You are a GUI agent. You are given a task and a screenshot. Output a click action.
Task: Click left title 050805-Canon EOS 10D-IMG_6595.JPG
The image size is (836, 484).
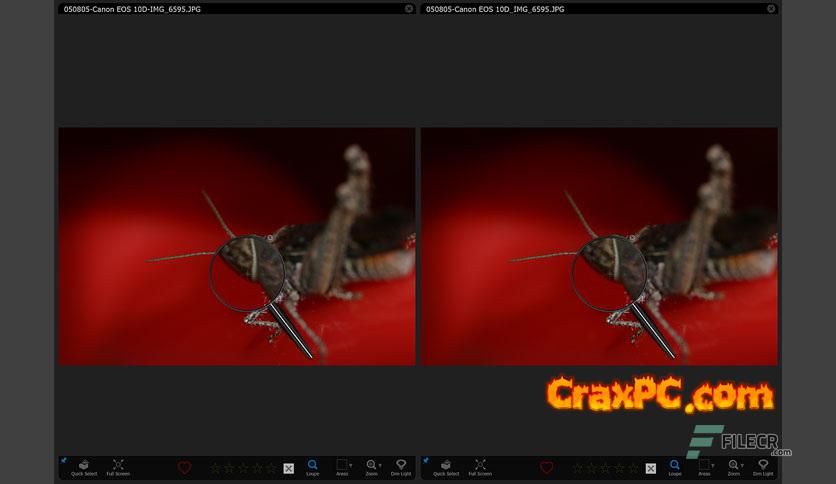[132, 9]
